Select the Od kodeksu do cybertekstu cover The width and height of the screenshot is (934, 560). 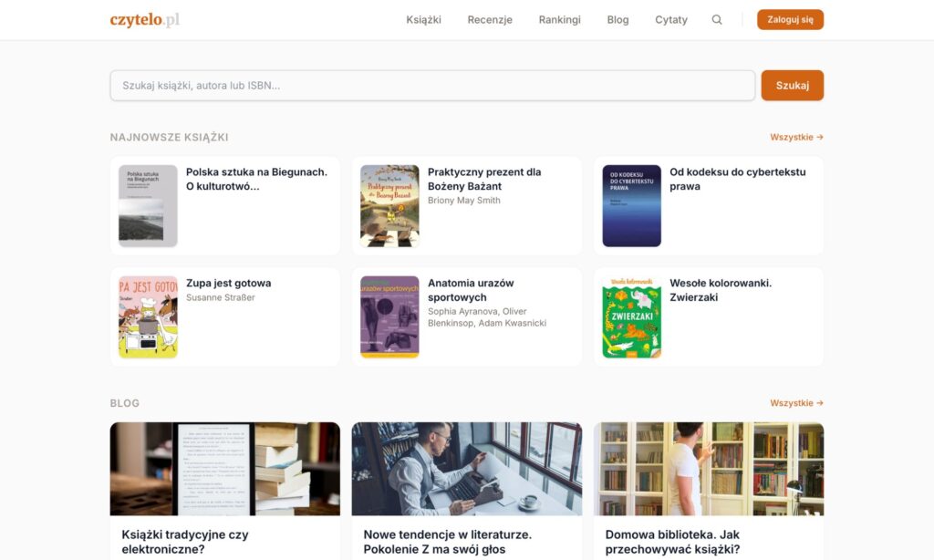pyautogui.click(x=631, y=206)
